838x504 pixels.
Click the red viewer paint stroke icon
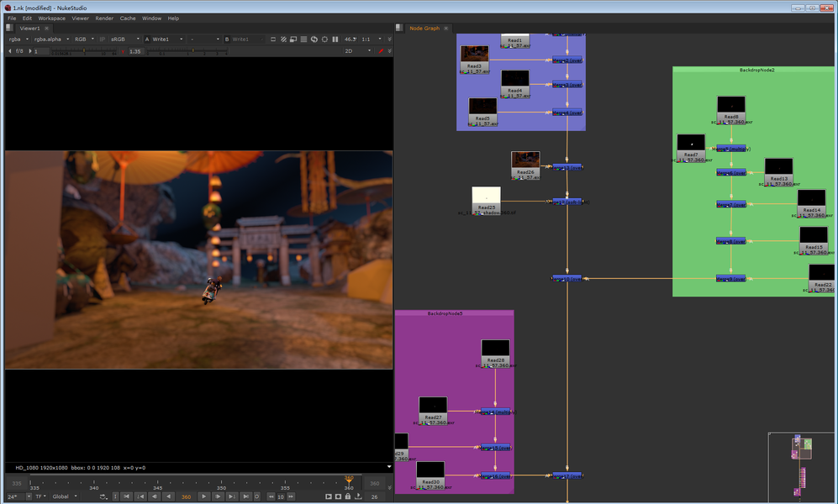381,51
